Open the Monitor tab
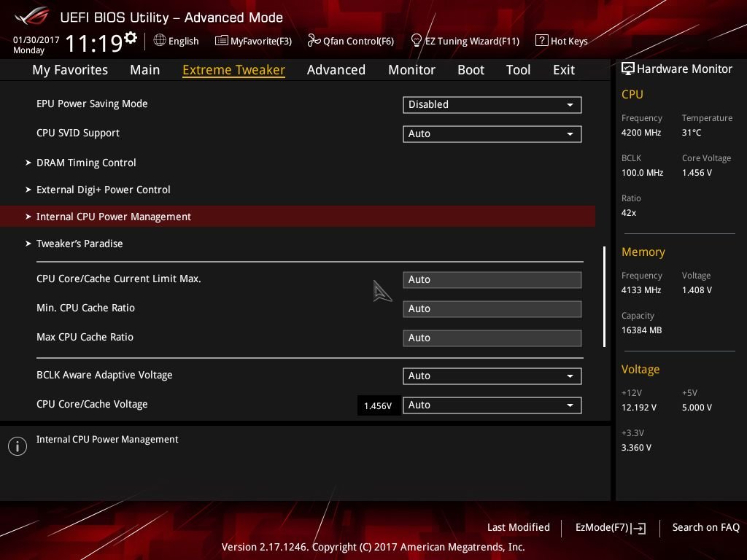Viewport: 747px width, 560px height. pyautogui.click(x=411, y=70)
